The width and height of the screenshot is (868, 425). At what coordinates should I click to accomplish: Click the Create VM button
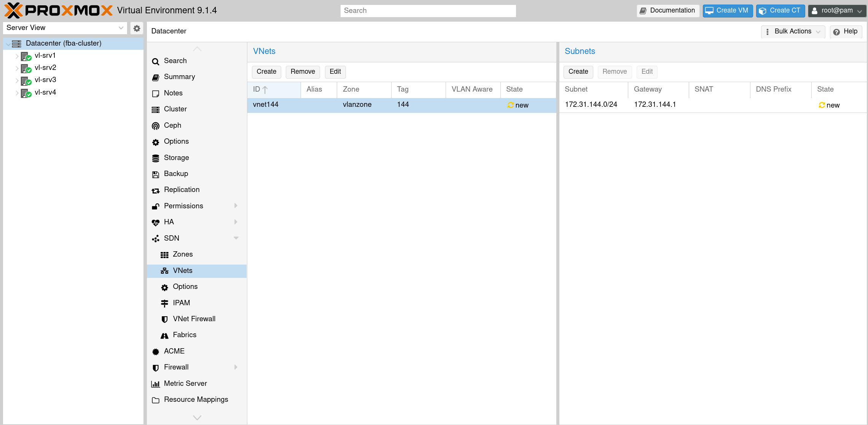(x=727, y=11)
